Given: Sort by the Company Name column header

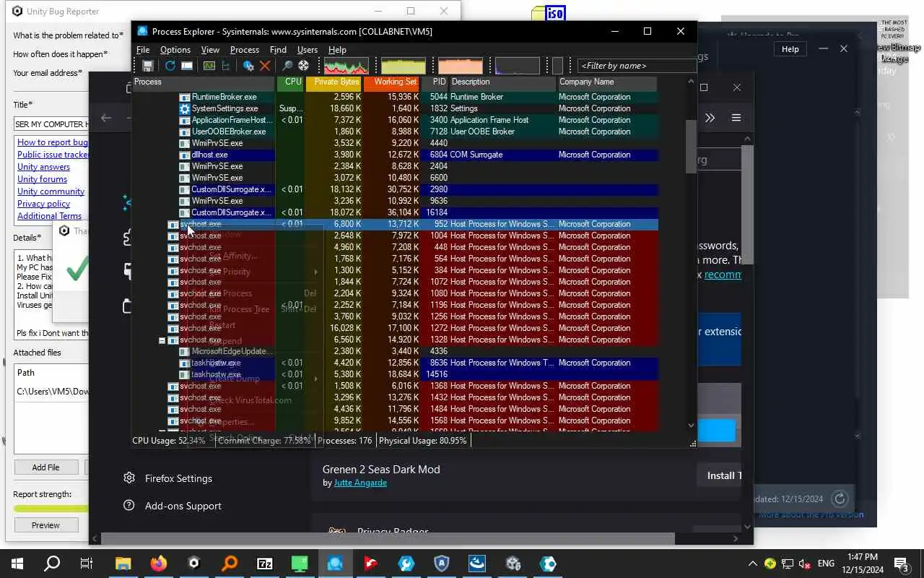Looking at the screenshot, I should 607,82.
